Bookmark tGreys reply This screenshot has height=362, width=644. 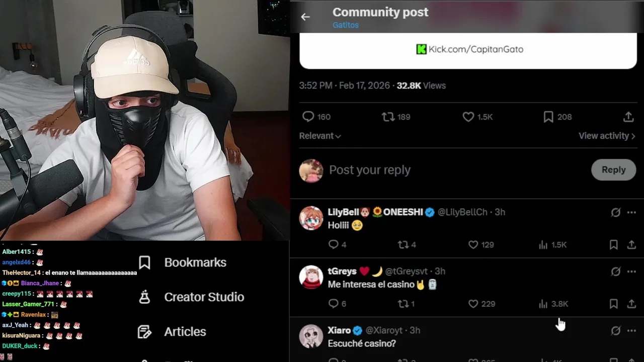point(613,304)
